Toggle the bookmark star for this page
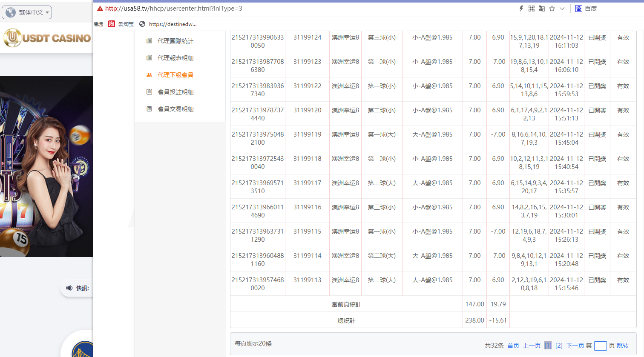 [x=552, y=8]
